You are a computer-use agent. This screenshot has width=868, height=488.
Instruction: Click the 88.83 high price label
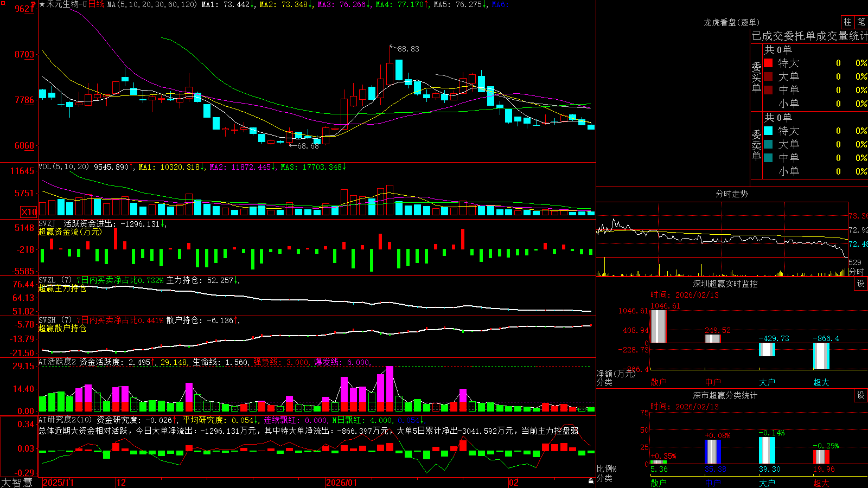tap(409, 49)
